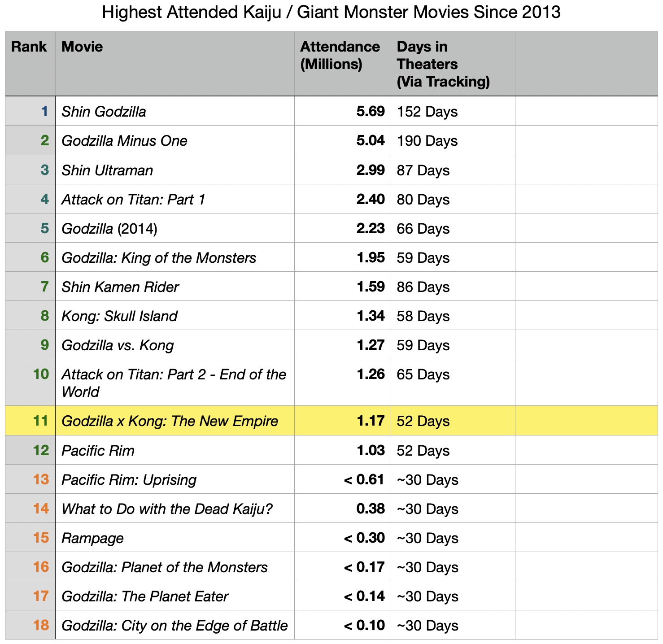
Task: Click attendance value '5.69'
Action: coord(371,111)
